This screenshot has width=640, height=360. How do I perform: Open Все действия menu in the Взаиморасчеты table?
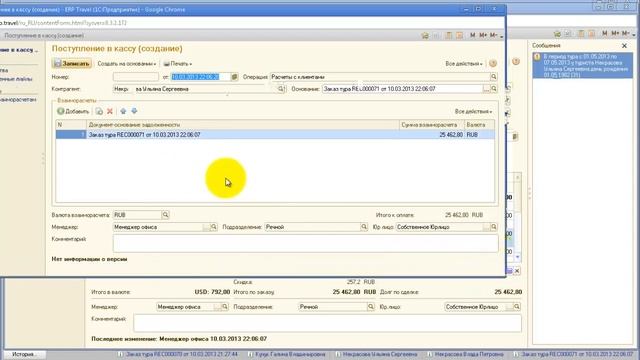point(473,111)
